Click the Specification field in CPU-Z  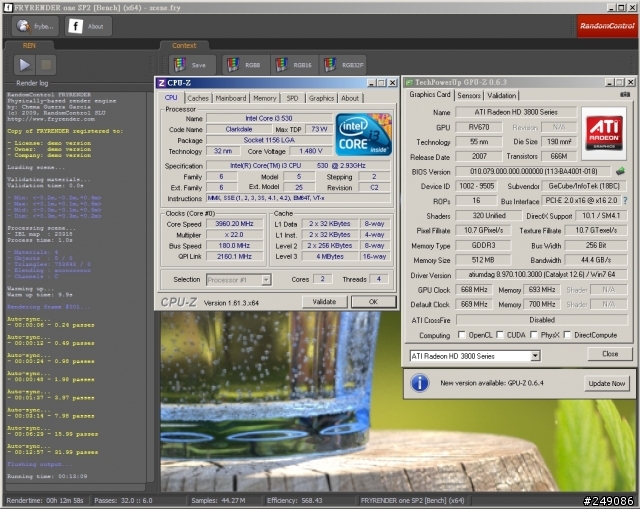298,166
